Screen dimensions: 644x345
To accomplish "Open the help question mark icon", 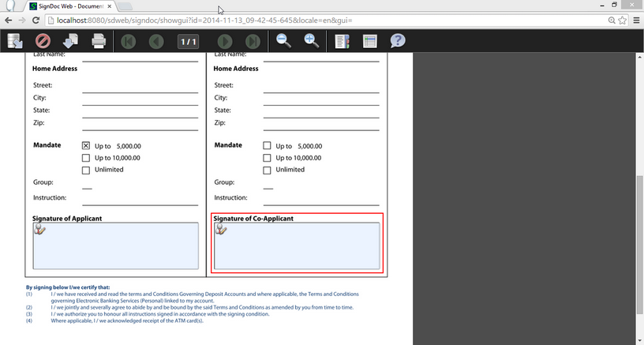I will 398,41.
